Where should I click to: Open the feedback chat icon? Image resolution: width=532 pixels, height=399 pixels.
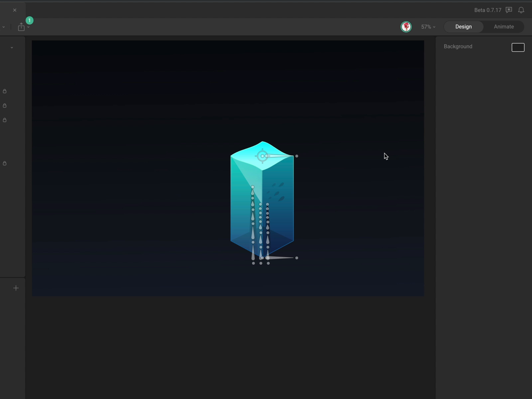pos(509,10)
